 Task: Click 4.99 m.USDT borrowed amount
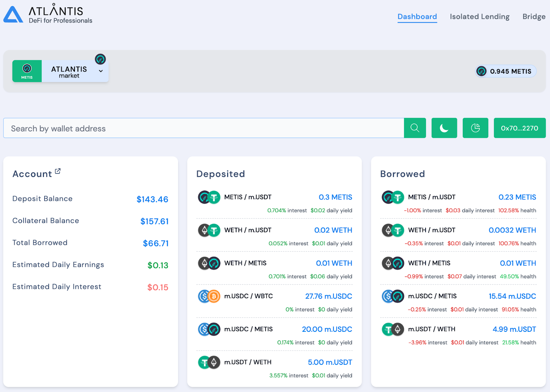(514, 329)
